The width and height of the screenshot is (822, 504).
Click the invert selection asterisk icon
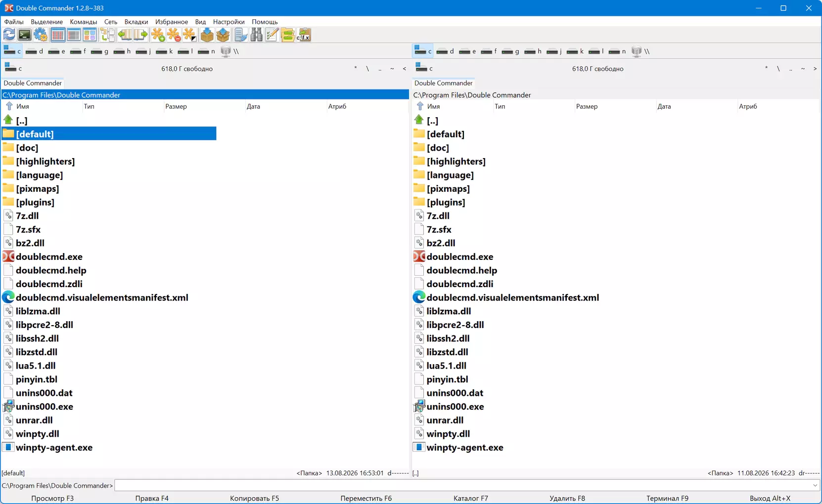click(190, 35)
